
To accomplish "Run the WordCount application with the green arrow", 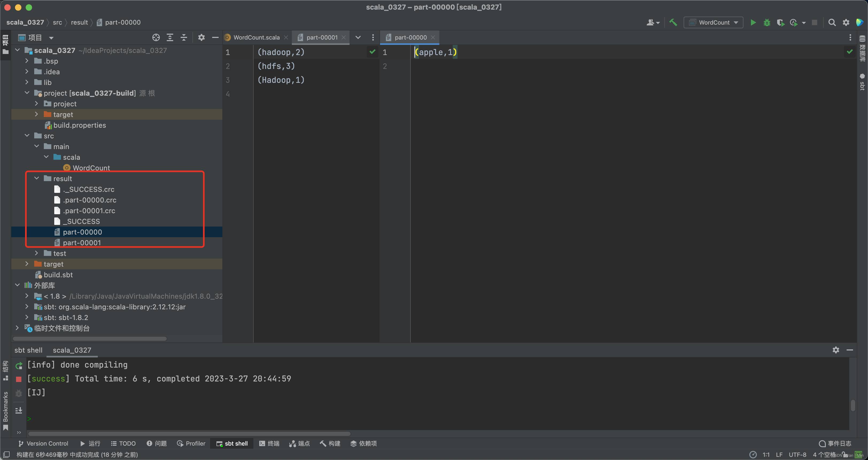I will (753, 22).
